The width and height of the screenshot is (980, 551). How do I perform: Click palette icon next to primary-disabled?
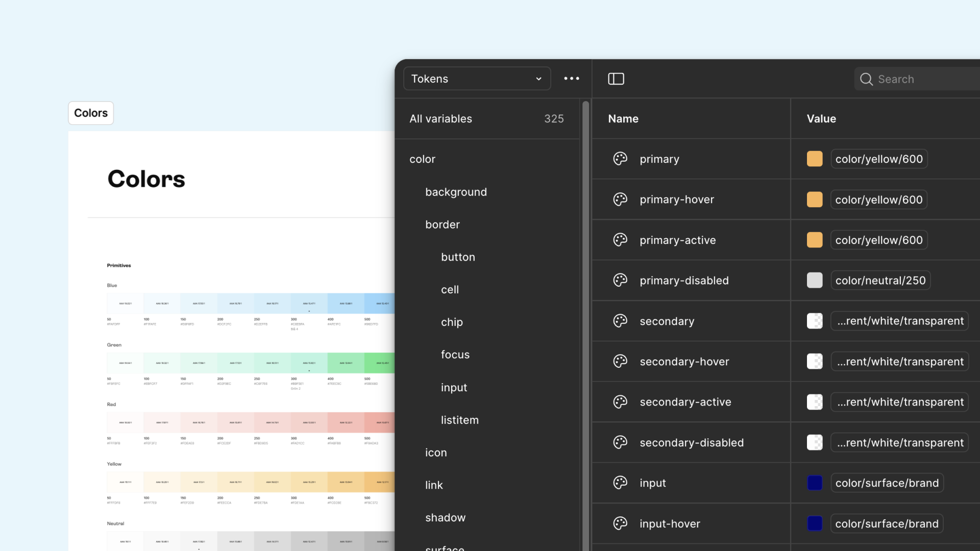(620, 280)
